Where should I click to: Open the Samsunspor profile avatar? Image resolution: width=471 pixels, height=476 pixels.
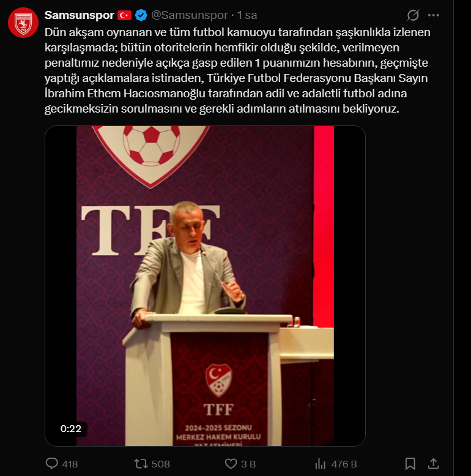tap(23, 23)
